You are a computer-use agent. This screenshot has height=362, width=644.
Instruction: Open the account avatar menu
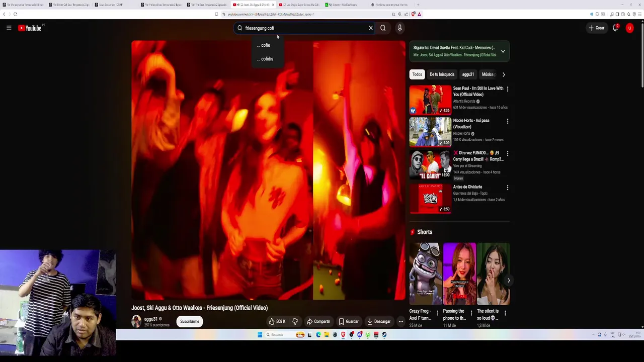tap(629, 28)
